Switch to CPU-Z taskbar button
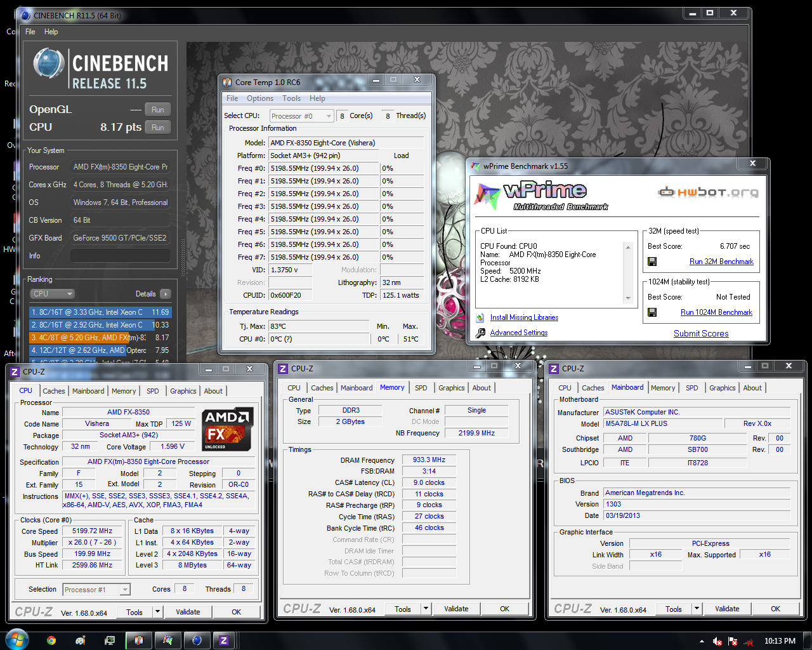 point(224,640)
